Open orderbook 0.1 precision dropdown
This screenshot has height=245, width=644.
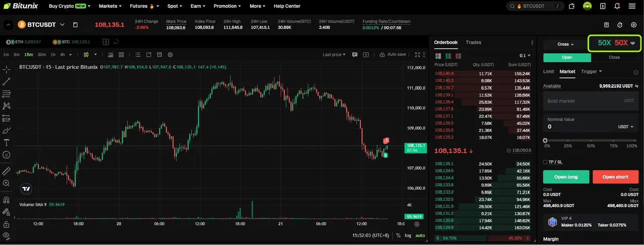tap(525, 55)
